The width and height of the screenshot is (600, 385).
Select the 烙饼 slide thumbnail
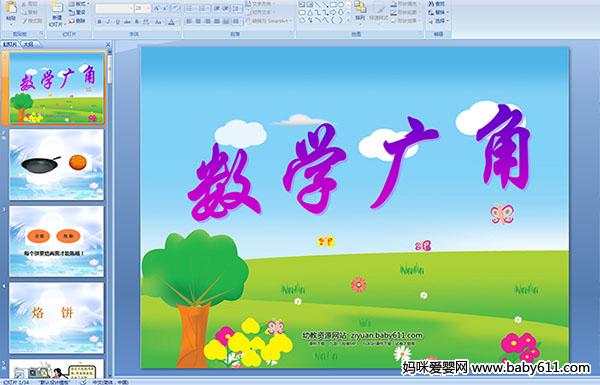pyautogui.click(x=57, y=318)
